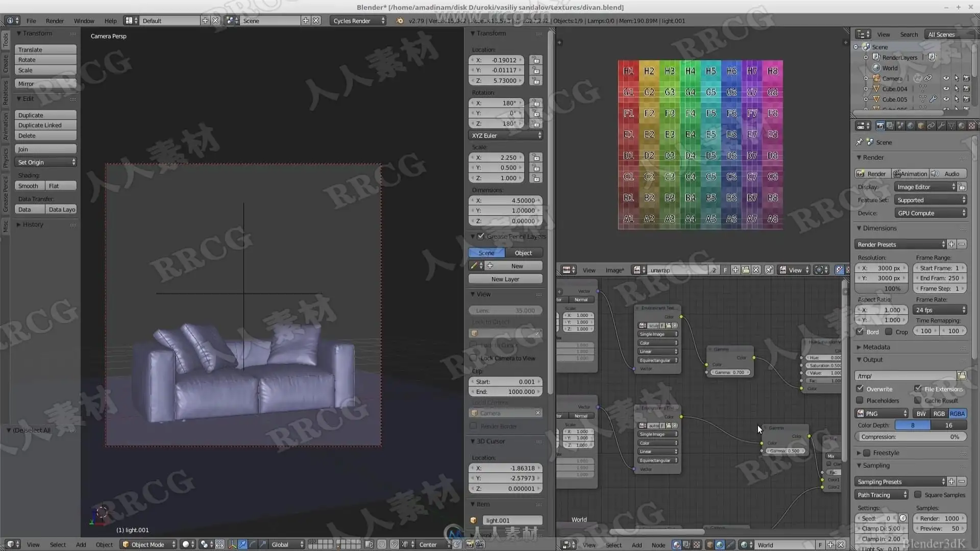Select the translate manipulator arrow icon
980x551 pixels.
[x=242, y=544]
